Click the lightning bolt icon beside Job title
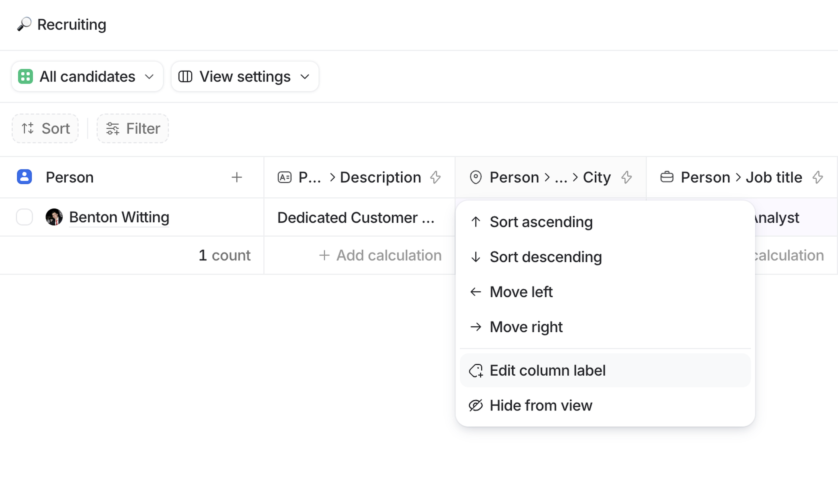Viewport: 838px width, 504px height. tap(818, 177)
